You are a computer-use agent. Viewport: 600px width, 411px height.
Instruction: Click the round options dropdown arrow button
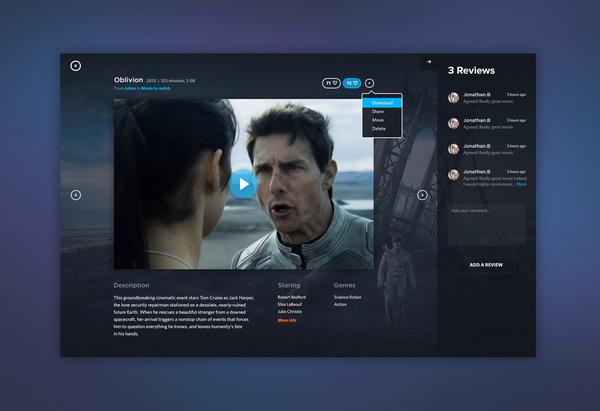[x=369, y=83]
